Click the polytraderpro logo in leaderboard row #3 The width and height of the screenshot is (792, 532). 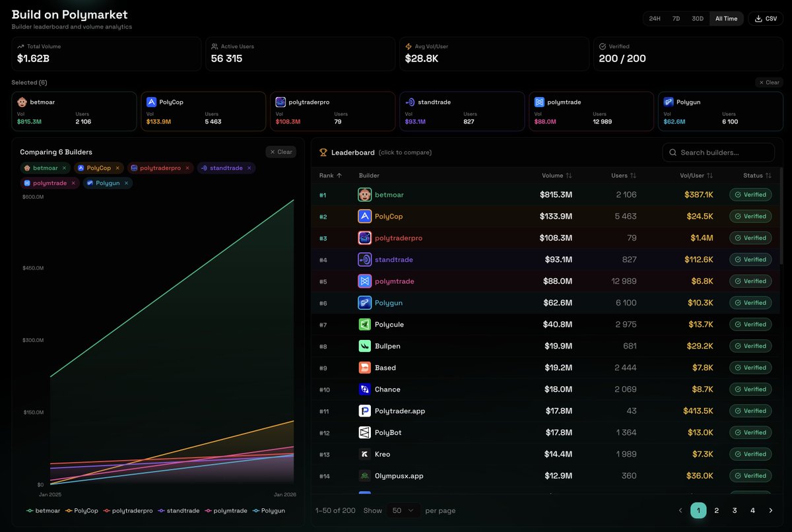pos(364,238)
